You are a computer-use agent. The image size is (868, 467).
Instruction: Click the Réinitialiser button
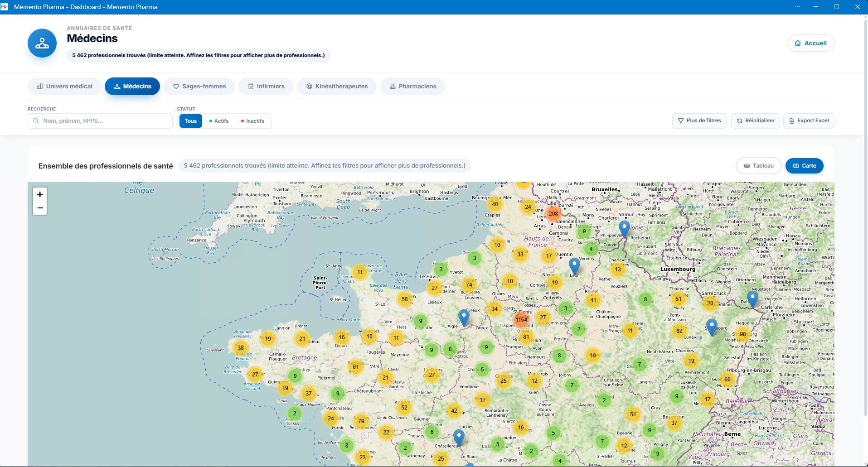(756, 121)
